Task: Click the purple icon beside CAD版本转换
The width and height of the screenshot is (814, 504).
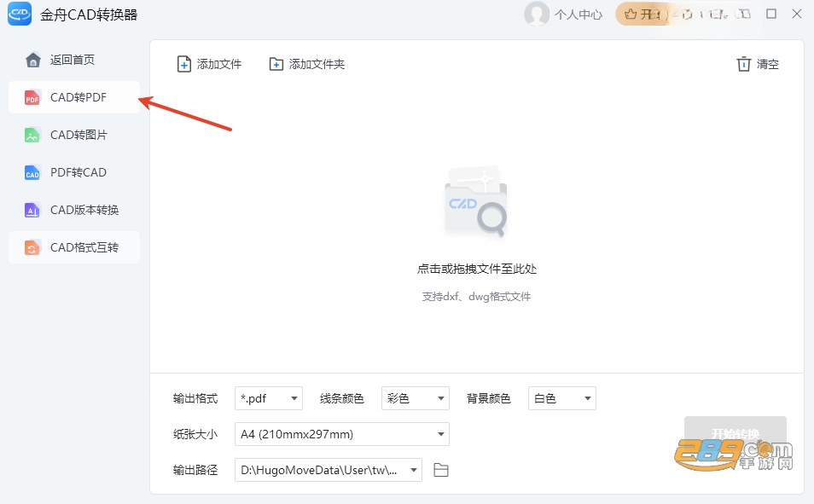Action: 32,211
